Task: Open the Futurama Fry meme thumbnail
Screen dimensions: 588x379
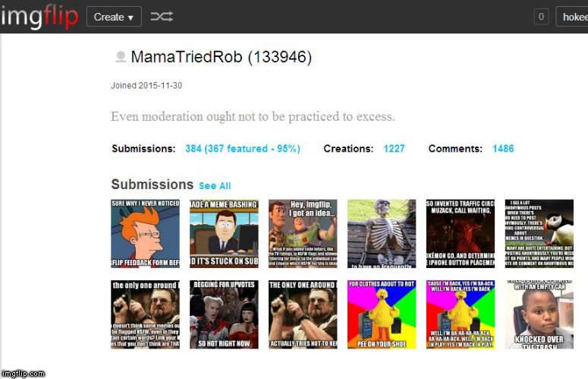Action: tap(145, 233)
